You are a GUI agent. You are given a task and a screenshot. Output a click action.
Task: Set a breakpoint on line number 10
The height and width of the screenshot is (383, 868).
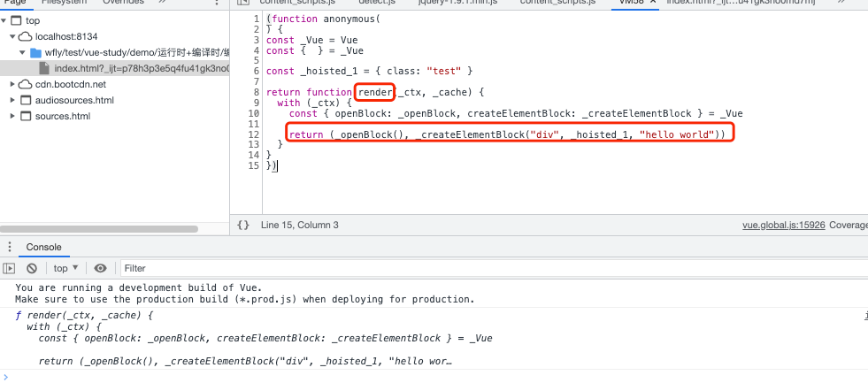254,113
